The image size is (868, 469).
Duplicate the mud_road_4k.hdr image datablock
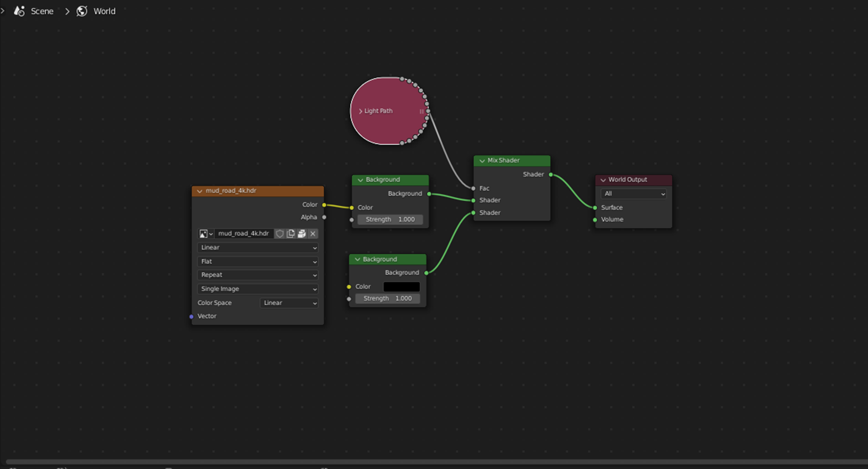[291, 234]
